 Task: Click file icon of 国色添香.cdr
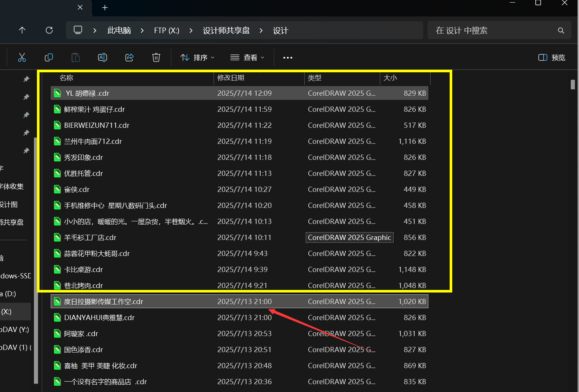(57, 350)
